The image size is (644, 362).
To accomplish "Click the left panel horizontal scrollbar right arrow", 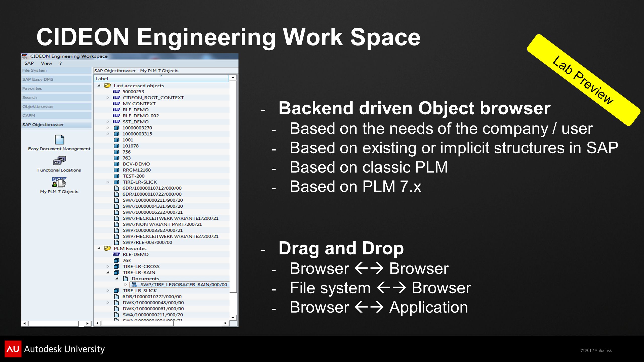I will [87, 323].
